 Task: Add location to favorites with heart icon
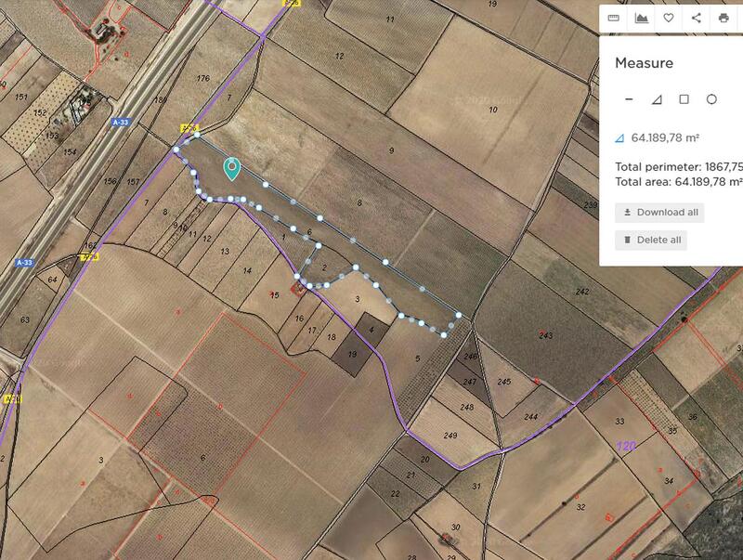[668, 18]
